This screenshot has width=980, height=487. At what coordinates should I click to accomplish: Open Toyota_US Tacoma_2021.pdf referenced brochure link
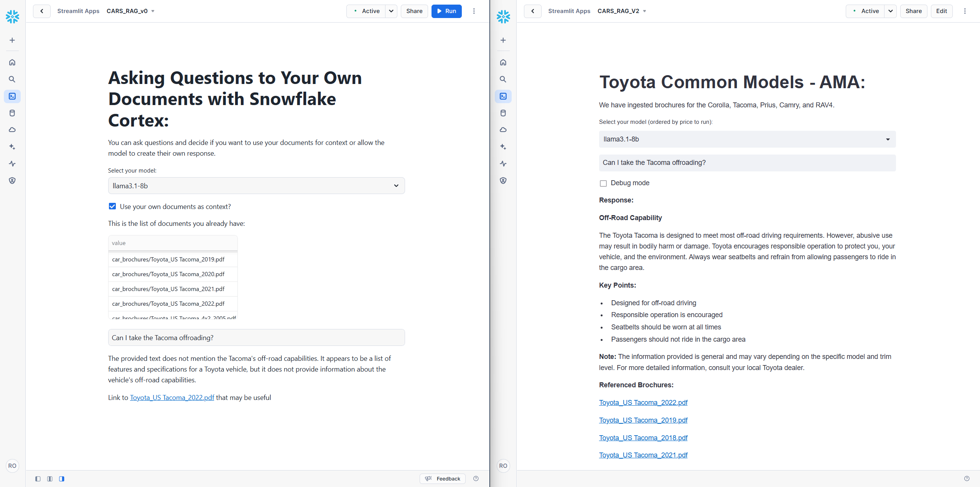coord(643,455)
